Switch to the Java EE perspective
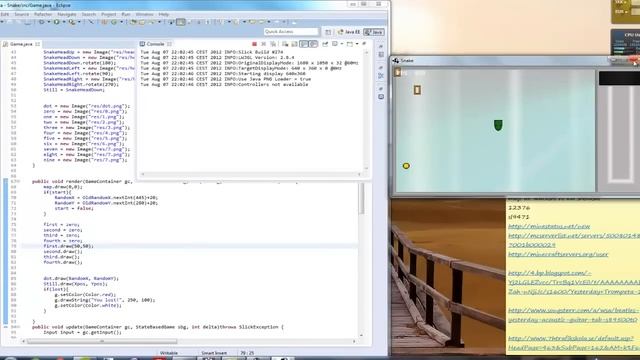The height and width of the screenshot is (360, 640). (x=349, y=32)
